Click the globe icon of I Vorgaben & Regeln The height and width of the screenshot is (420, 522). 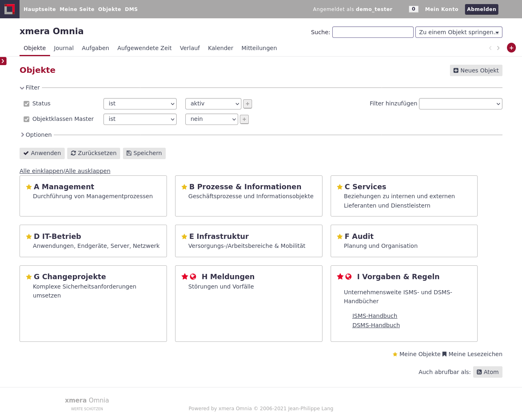point(349,276)
